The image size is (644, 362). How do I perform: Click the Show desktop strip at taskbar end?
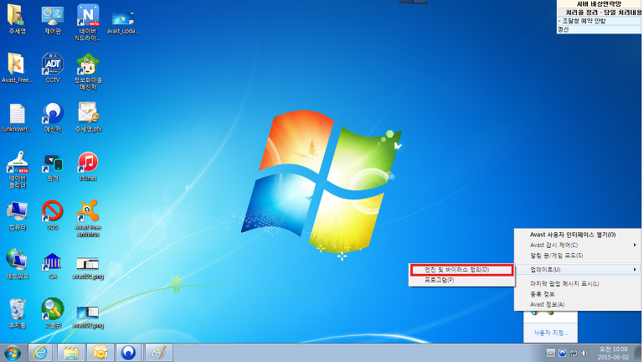tap(638, 353)
